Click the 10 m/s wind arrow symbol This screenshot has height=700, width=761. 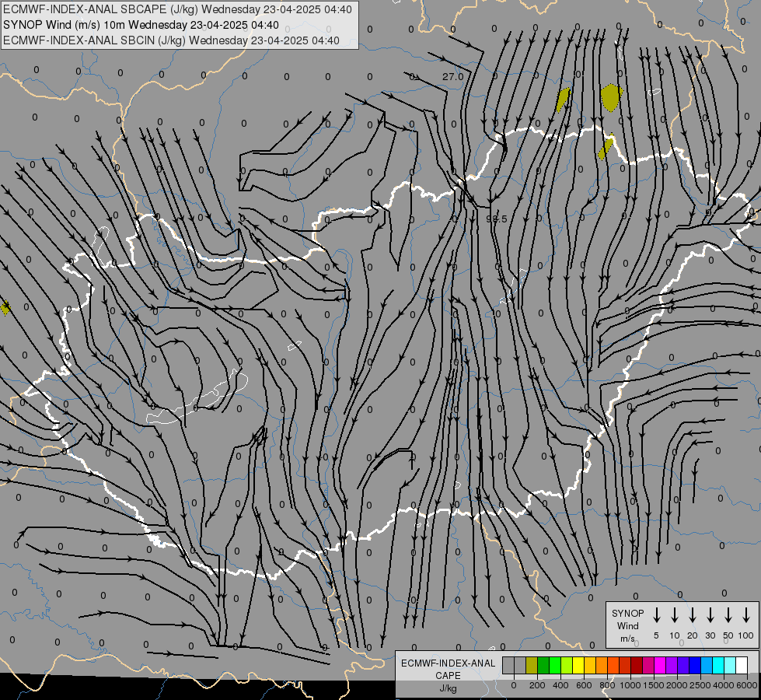[x=674, y=615]
